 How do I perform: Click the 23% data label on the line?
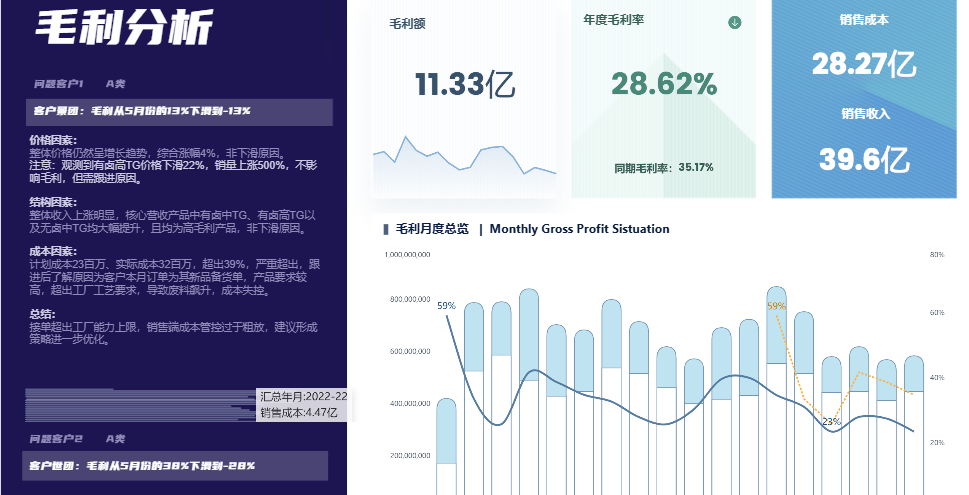click(831, 422)
